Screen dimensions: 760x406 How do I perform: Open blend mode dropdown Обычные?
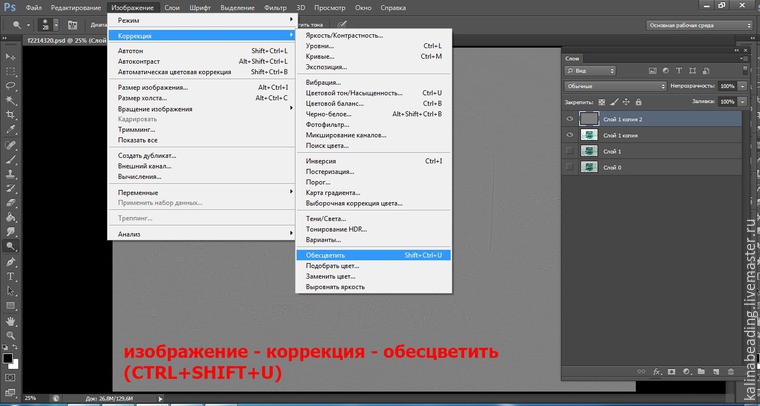point(616,86)
